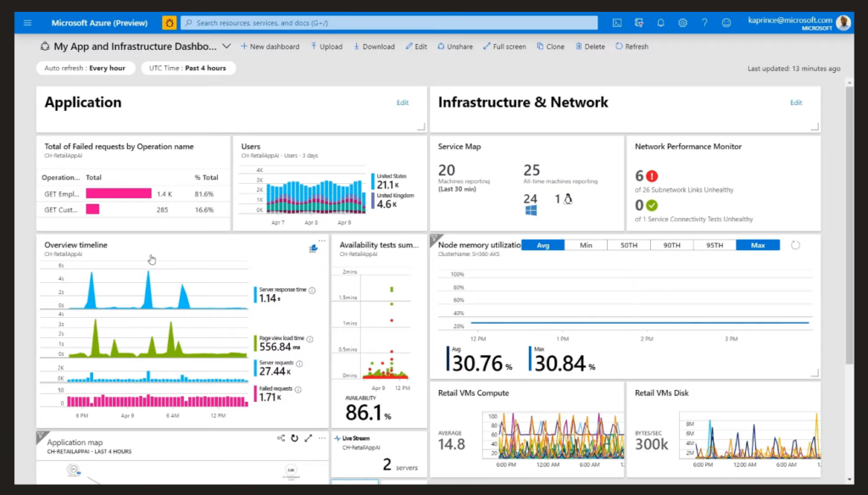Click the 86.1% availability value

(x=368, y=413)
